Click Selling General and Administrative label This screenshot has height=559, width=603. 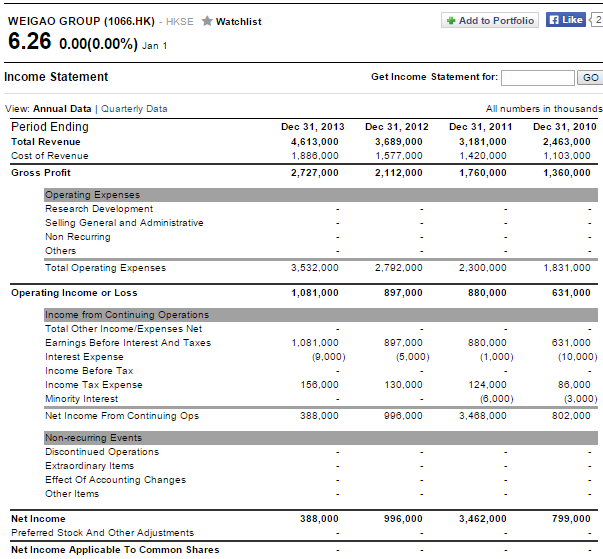tap(124, 223)
